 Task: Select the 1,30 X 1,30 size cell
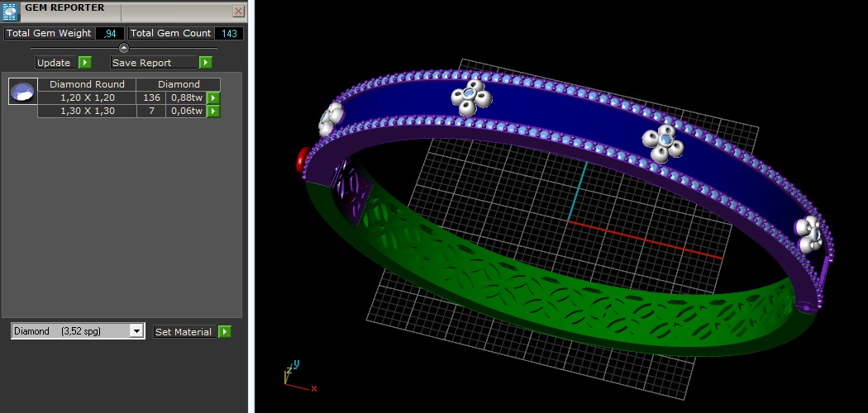87,112
